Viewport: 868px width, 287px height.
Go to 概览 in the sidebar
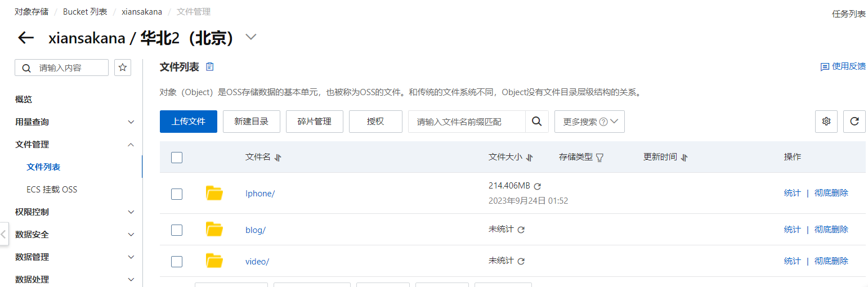pyautogui.click(x=24, y=100)
